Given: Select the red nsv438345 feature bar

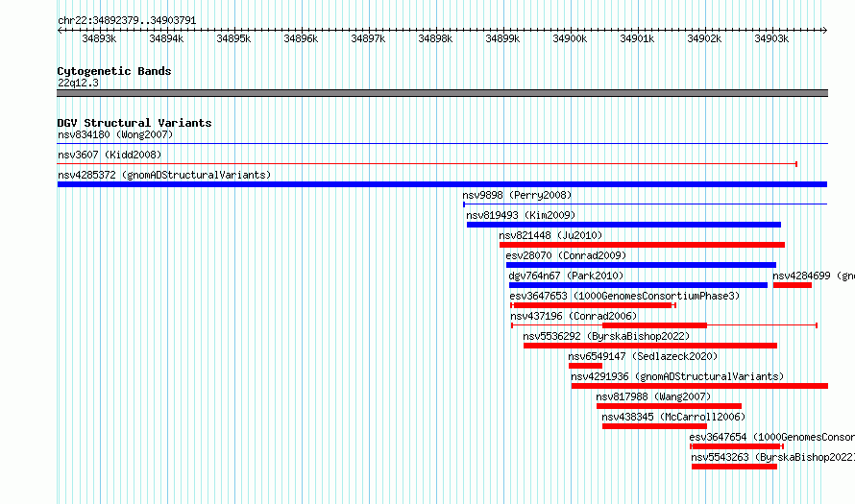Looking at the screenshot, I should 654,426.
